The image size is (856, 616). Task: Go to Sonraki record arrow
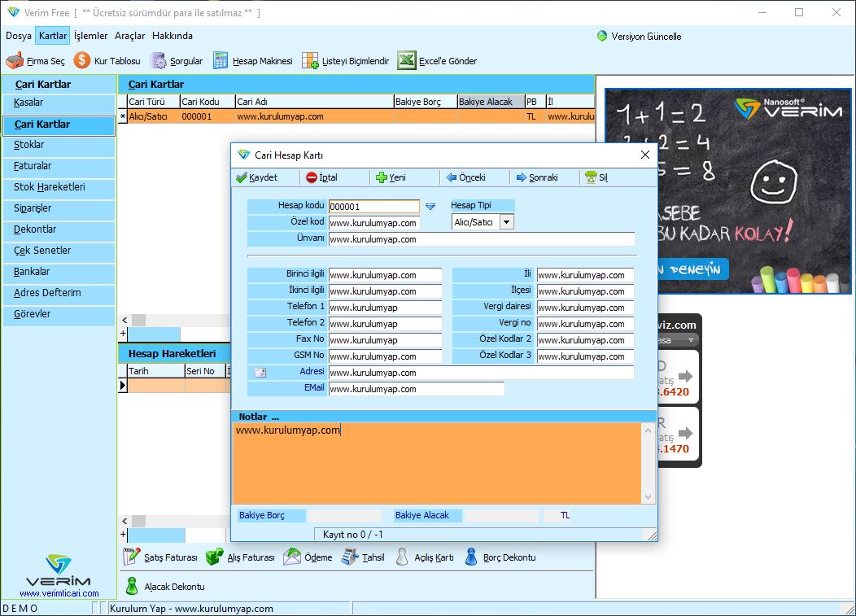[x=522, y=177]
